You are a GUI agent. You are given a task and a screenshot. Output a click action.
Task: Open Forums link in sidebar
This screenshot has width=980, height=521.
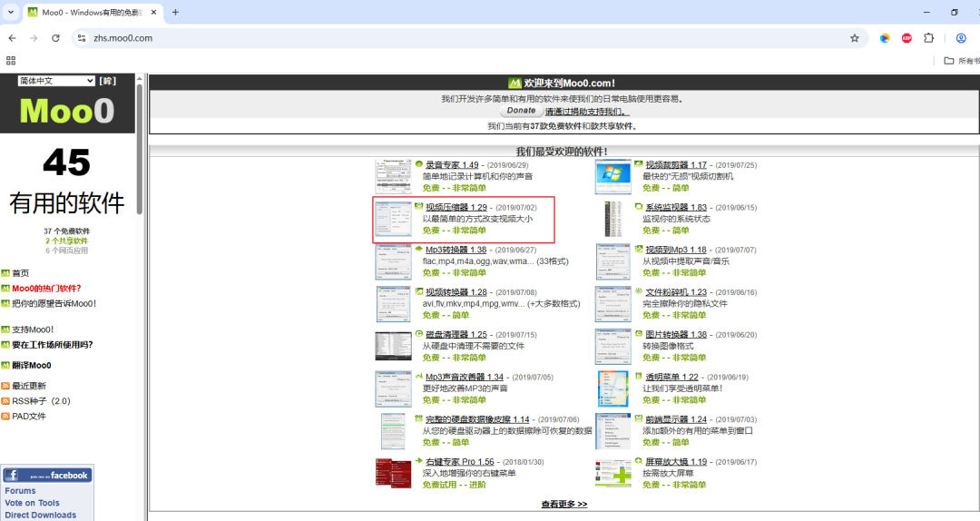[x=20, y=491]
